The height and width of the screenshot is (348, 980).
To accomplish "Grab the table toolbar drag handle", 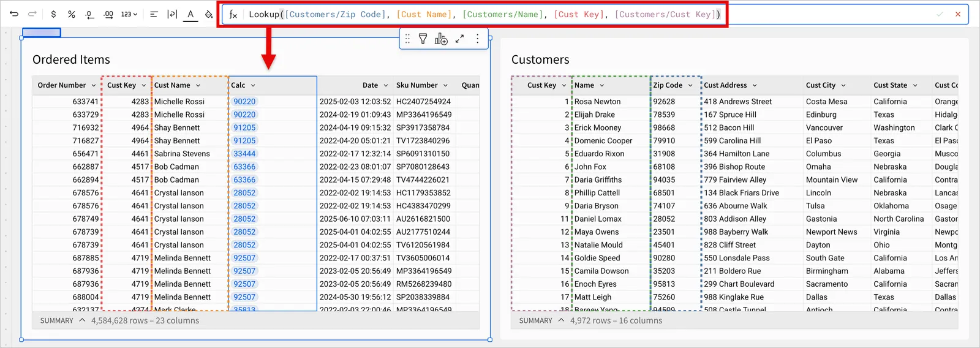I will click(x=407, y=39).
